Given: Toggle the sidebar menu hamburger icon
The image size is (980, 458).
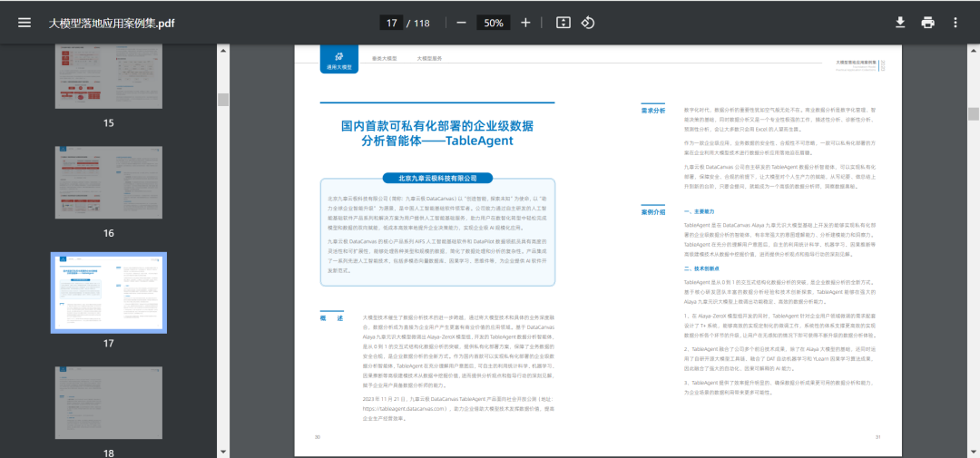Looking at the screenshot, I should [24, 23].
